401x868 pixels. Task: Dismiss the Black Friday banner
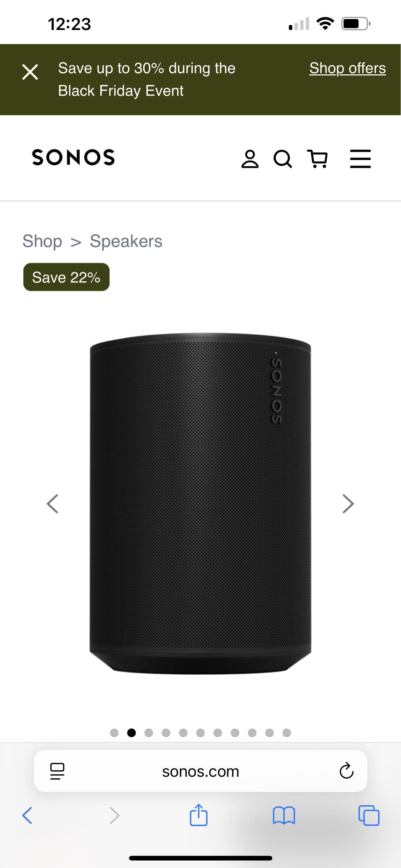(x=30, y=72)
